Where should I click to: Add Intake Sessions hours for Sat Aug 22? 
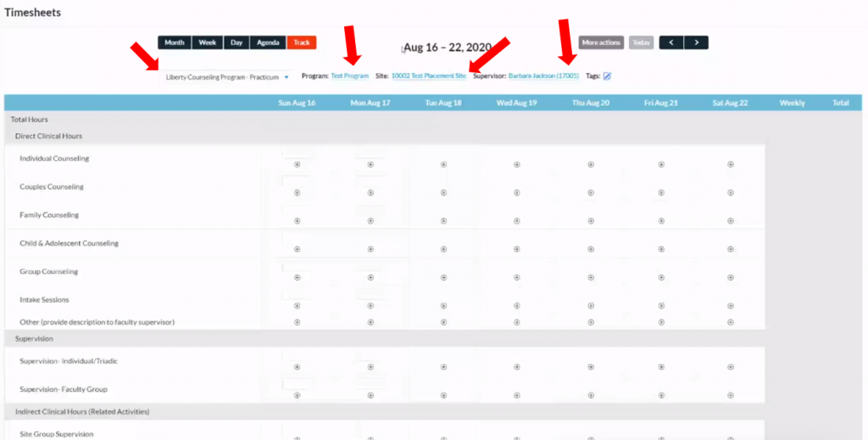point(731,305)
